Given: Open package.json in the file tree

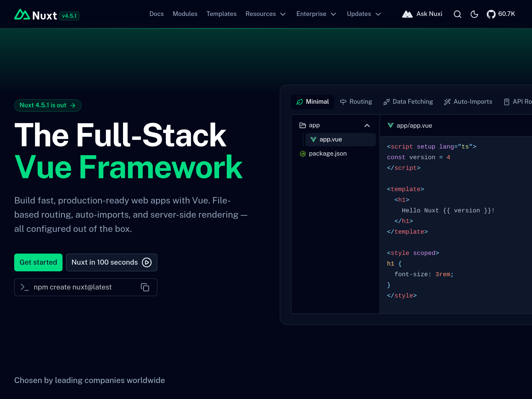Looking at the screenshot, I should [335, 153].
